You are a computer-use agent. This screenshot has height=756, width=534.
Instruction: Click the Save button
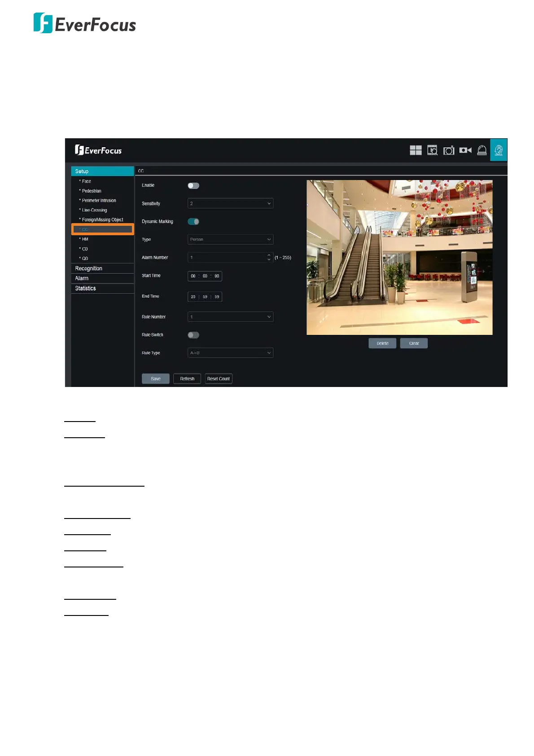point(156,379)
